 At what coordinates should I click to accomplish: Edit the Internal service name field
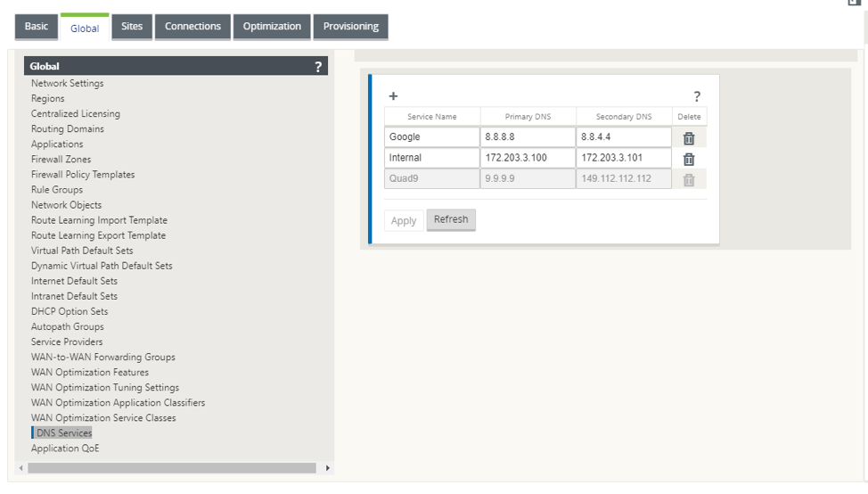pos(432,158)
